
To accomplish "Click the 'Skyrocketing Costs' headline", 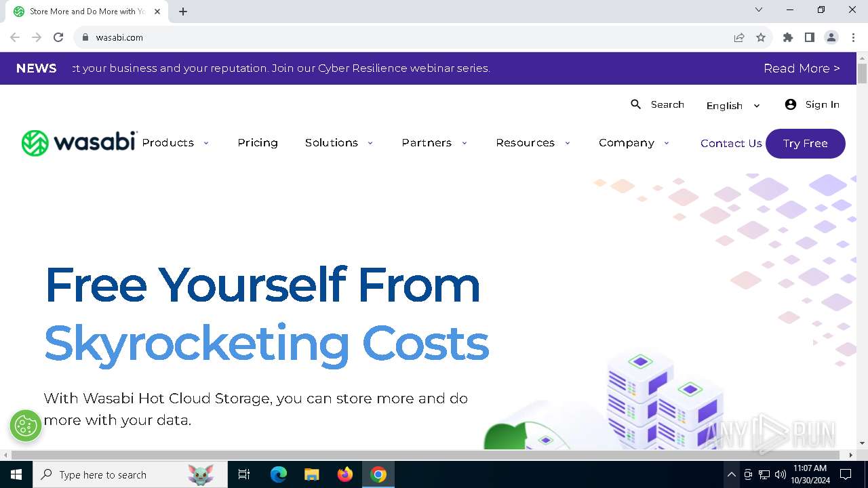I will tap(267, 344).
